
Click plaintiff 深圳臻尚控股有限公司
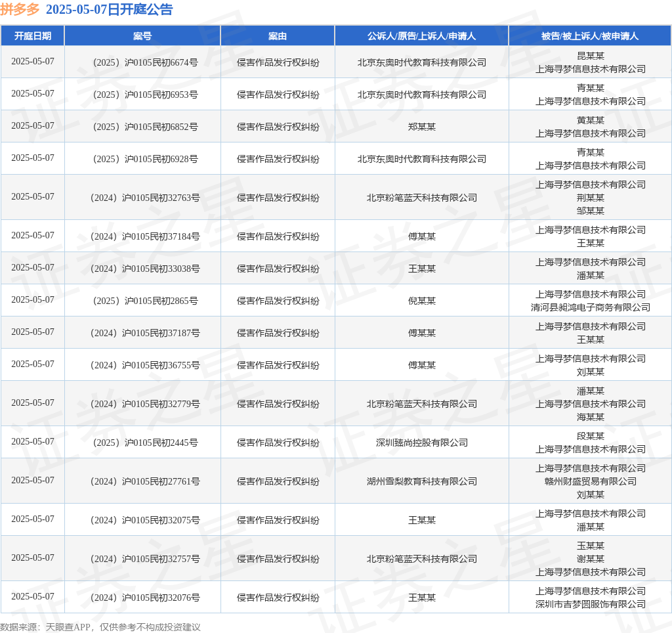click(x=422, y=443)
